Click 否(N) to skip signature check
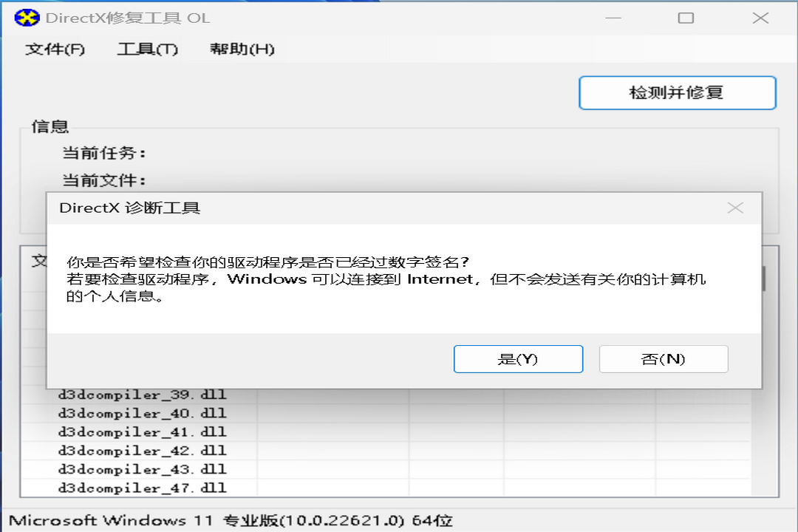The width and height of the screenshot is (798, 532). pos(663,358)
